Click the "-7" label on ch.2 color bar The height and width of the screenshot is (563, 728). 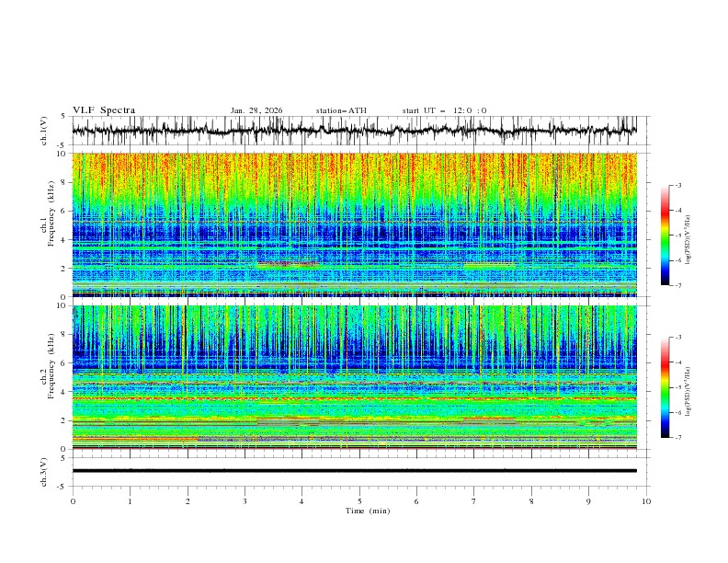click(678, 438)
